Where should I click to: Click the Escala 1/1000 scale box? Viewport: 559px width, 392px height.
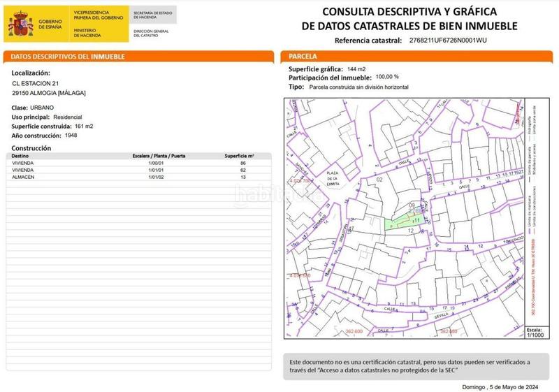(534, 331)
